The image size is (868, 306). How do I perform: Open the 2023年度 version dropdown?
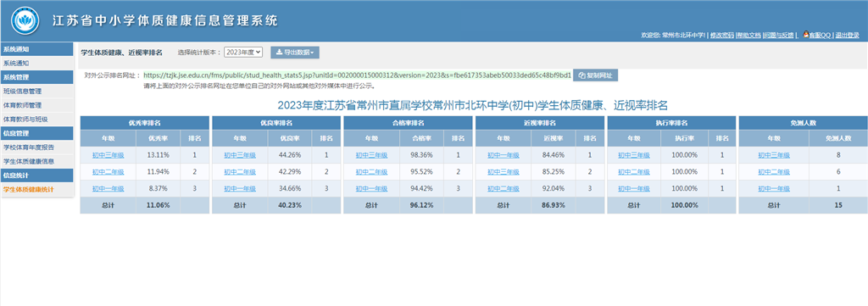tap(243, 52)
